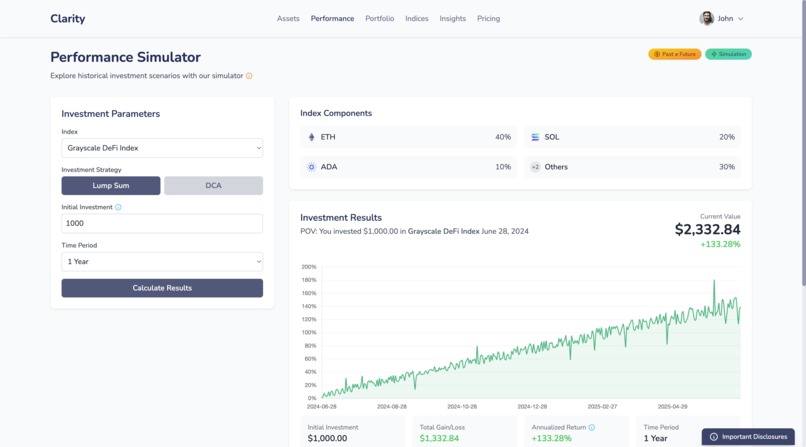
Task: Click the +133.28% under current value
Action: [720, 244]
